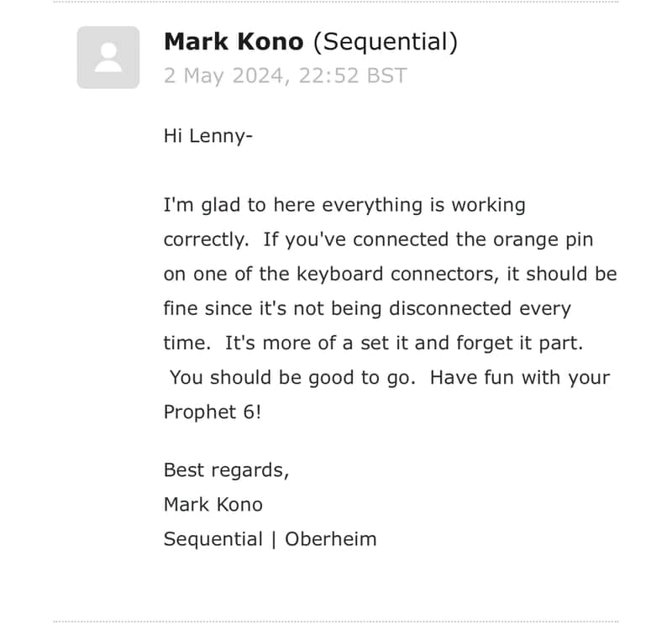Image resolution: width=672 pixels, height=624 pixels.
Task: Click the 'Mark Kono' signature name
Action: [213, 505]
